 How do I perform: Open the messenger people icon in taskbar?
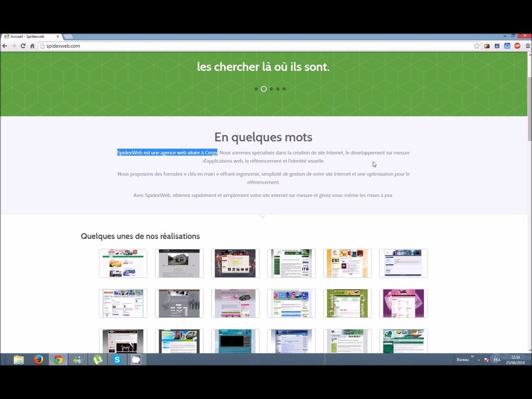click(x=78, y=360)
